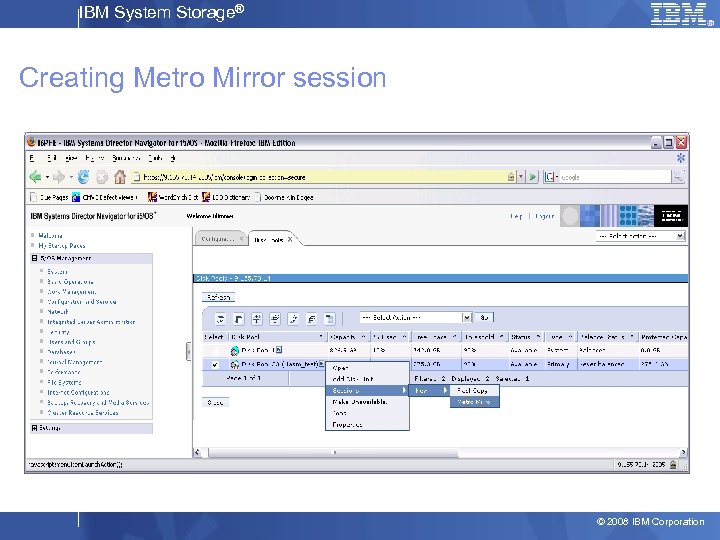Screen dimensions: 720x540
Task: Choose Flash Copy from the submenu
Action: tap(474, 391)
